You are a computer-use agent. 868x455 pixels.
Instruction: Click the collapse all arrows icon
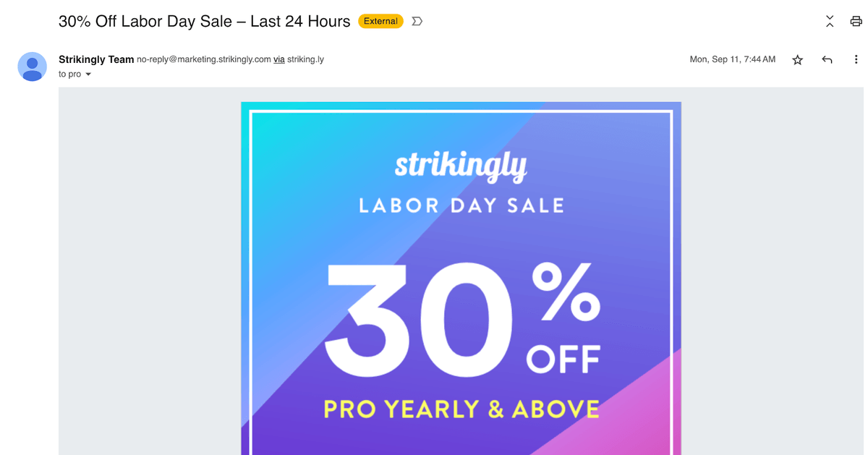coord(830,22)
